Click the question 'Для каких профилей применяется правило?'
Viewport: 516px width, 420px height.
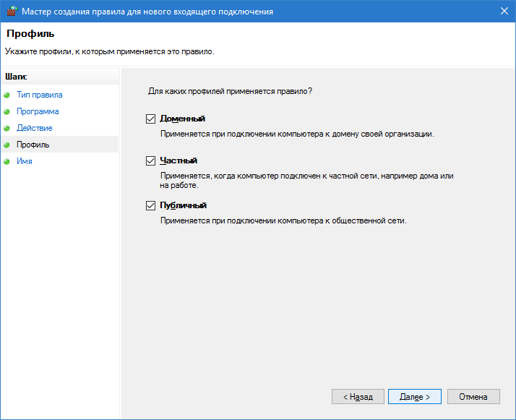point(230,91)
